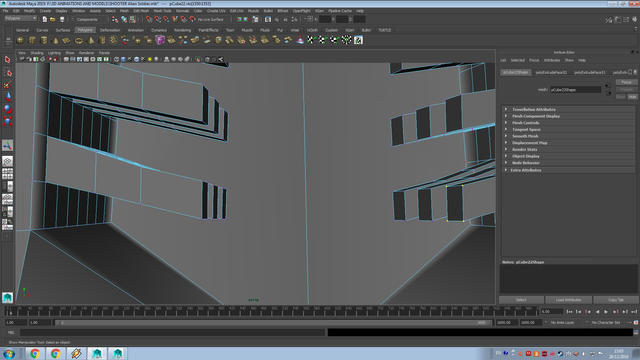
Task: Open the Polygons menu set dropdown
Action: [x=20, y=18]
